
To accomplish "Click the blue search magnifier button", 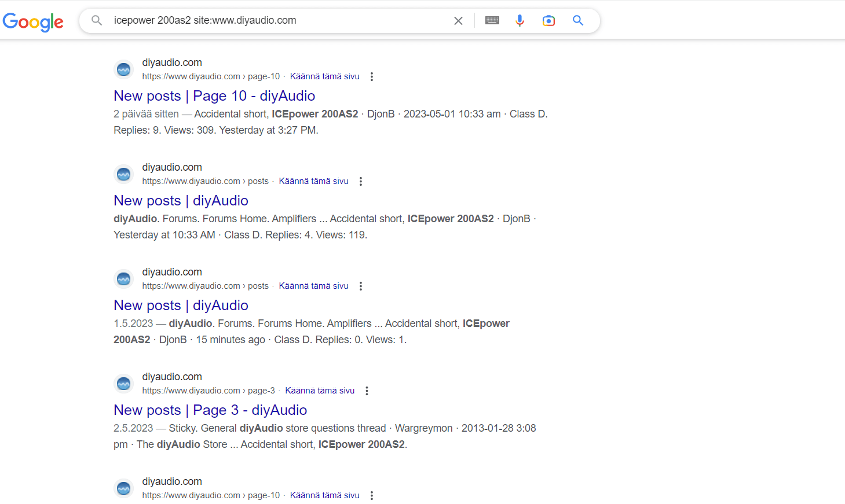I will (578, 20).
